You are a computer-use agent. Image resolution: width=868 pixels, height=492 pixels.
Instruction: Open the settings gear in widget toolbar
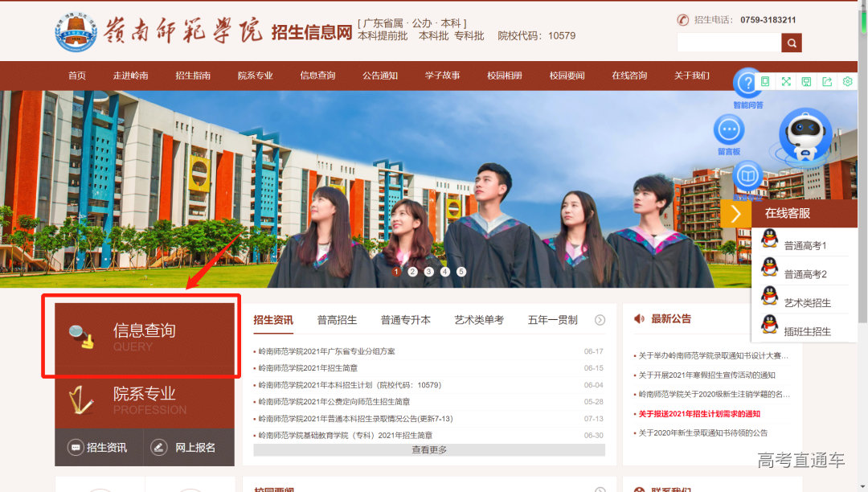tap(847, 82)
